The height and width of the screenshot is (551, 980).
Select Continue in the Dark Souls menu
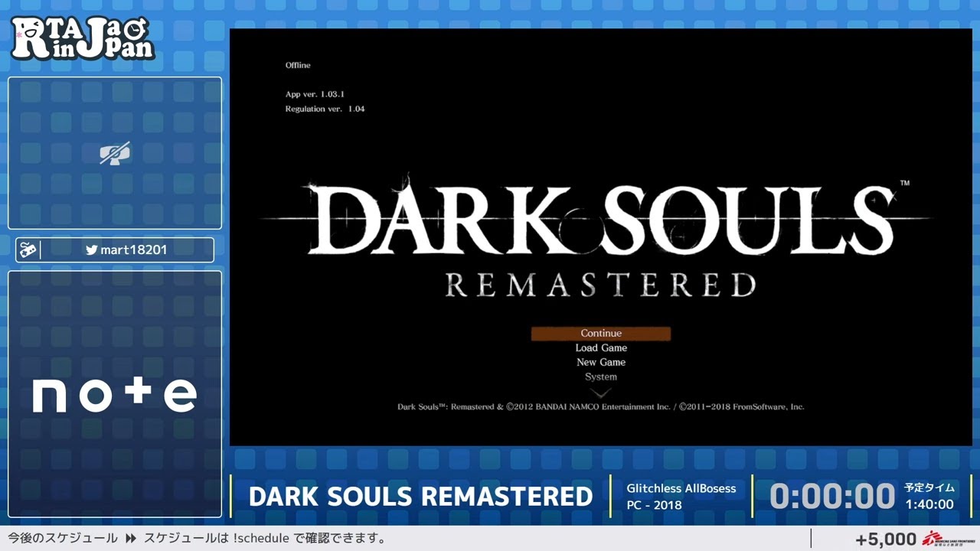(601, 334)
